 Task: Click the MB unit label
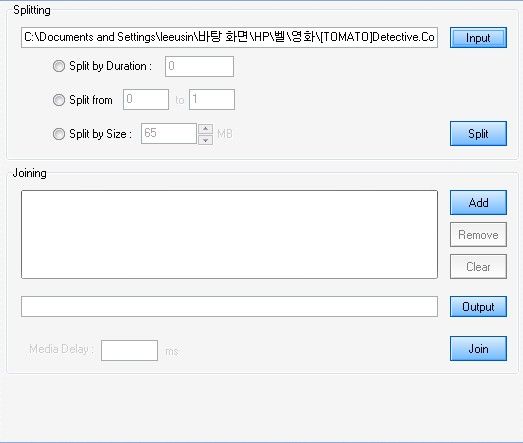[x=225, y=134]
